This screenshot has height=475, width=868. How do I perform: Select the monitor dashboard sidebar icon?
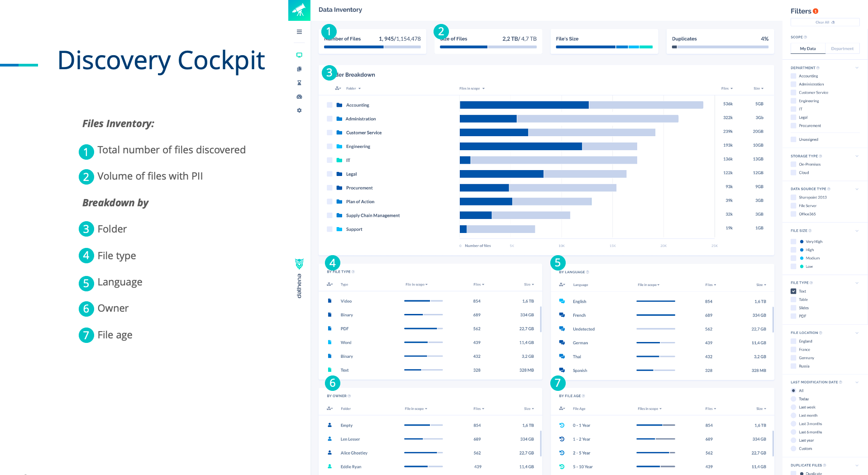pyautogui.click(x=299, y=55)
